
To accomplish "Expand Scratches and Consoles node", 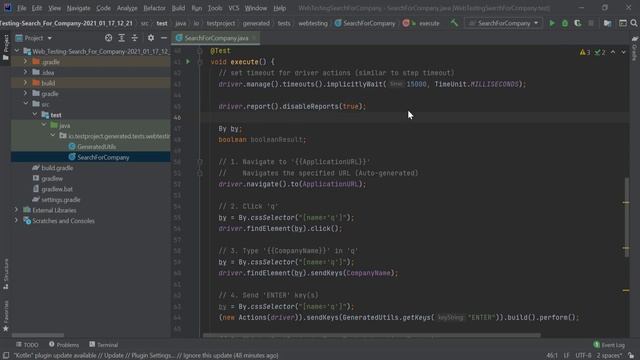I will click(16, 221).
